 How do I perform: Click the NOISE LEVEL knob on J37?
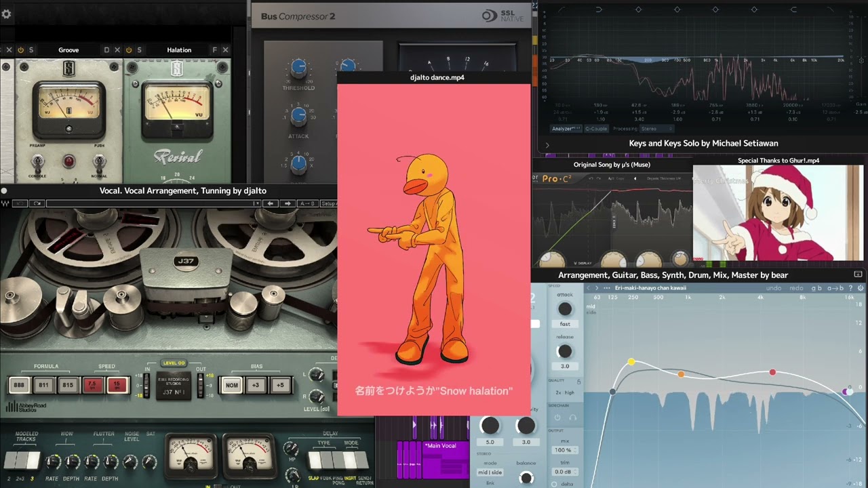point(129,462)
